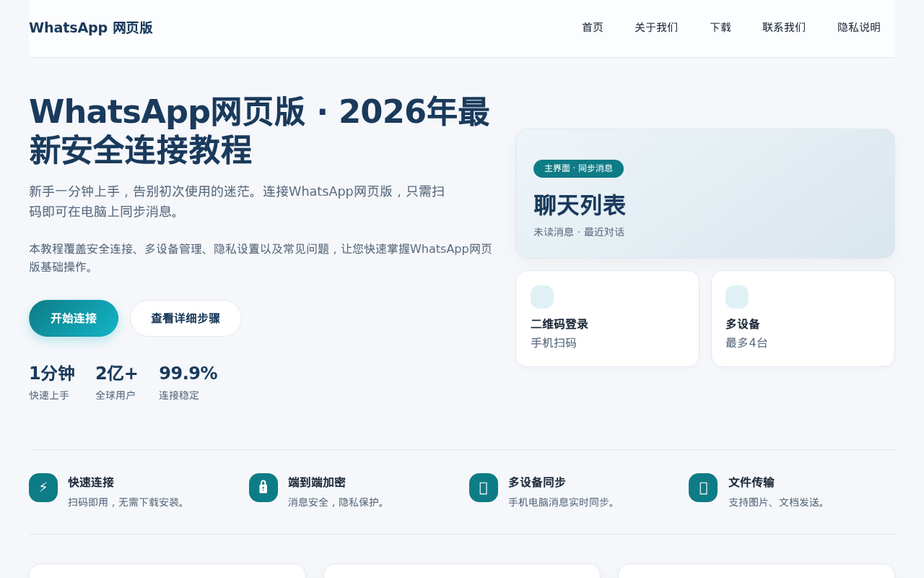924x578 pixels.
Task: Click 手机扫码 text
Action: [x=554, y=343]
